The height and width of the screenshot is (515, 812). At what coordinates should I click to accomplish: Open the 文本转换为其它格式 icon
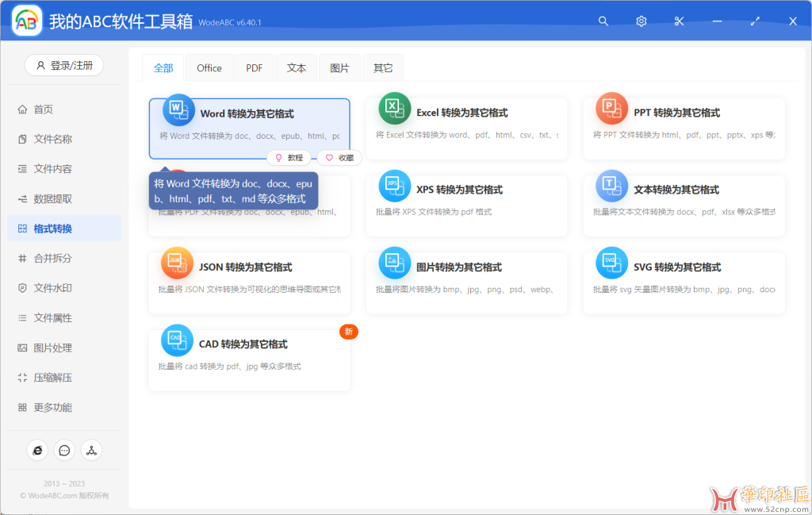pyautogui.click(x=611, y=188)
